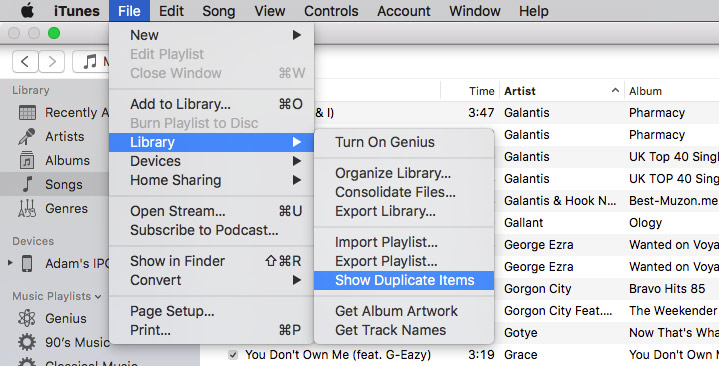Toggle the Artist column sort arrow
The image size is (719, 366).
coord(615,91)
